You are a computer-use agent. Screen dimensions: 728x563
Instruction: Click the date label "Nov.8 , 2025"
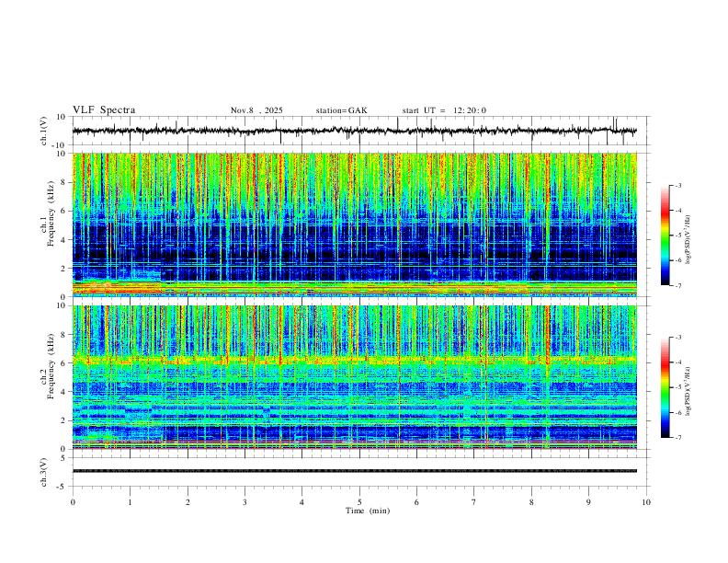tap(256, 110)
